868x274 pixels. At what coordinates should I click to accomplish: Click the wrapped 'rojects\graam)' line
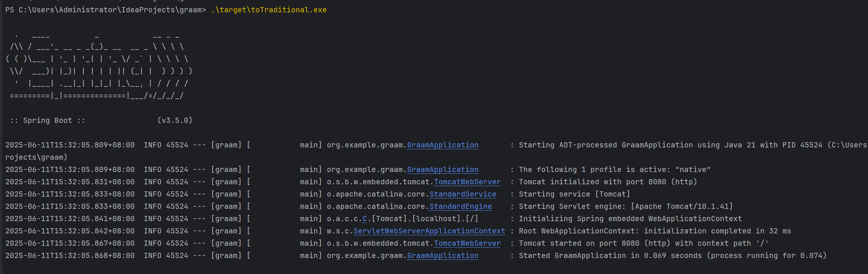pyautogui.click(x=36, y=157)
